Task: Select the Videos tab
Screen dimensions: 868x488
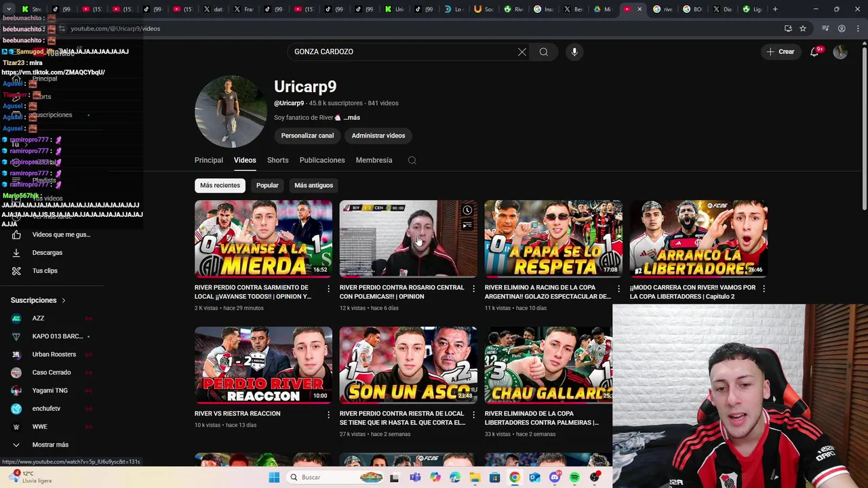Action: (x=245, y=160)
